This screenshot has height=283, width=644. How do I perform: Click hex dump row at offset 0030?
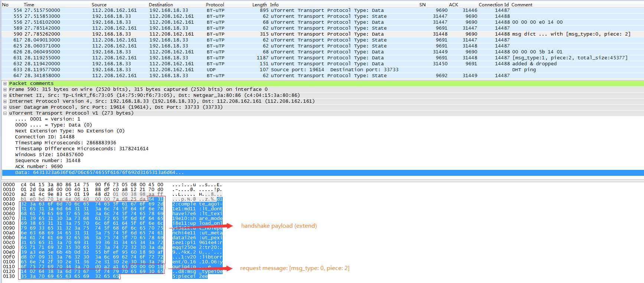point(112,199)
